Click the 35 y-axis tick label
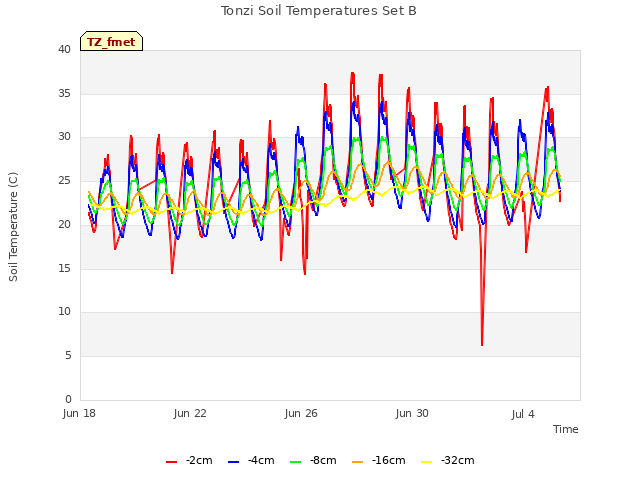Screen dimensions: 640x480 64,93
